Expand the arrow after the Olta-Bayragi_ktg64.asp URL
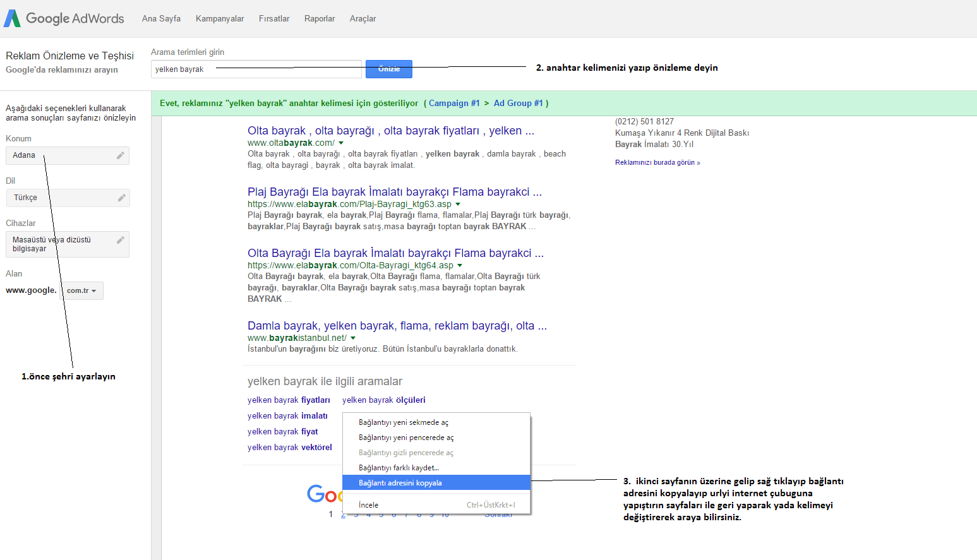977x560 pixels. click(x=460, y=266)
